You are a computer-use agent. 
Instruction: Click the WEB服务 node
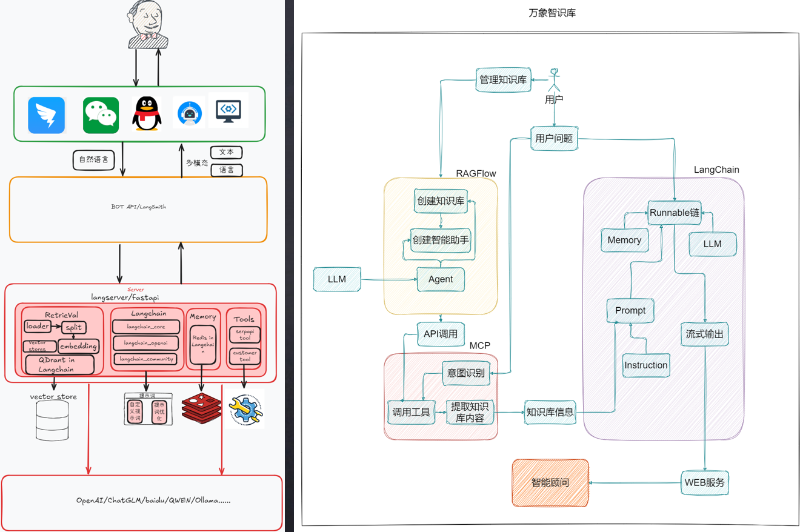(x=704, y=483)
